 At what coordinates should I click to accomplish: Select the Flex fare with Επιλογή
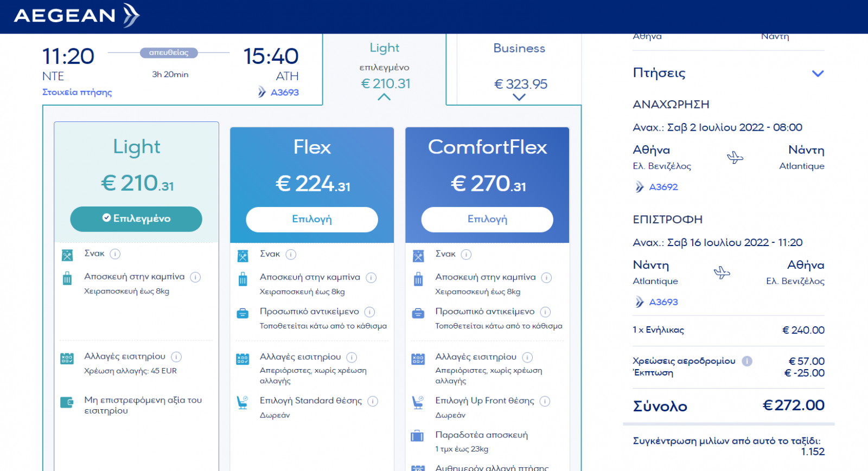[312, 219]
